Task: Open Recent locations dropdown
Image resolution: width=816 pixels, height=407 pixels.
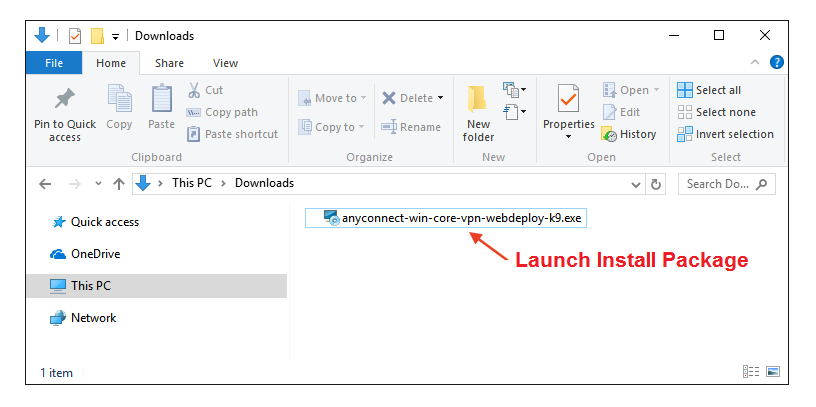Action: pos(98,184)
